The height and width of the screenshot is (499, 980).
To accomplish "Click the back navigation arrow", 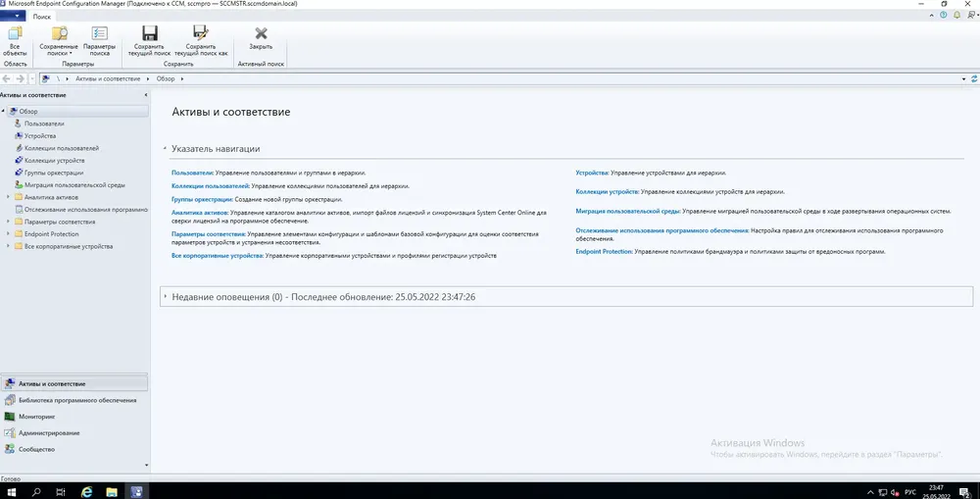I will (7, 78).
